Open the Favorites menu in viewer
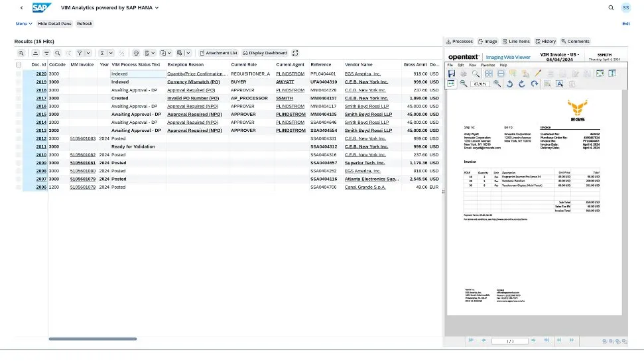 (x=487, y=65)
